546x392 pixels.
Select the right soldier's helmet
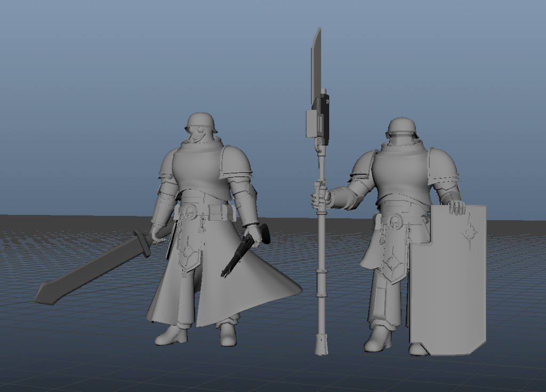(402, 127)
